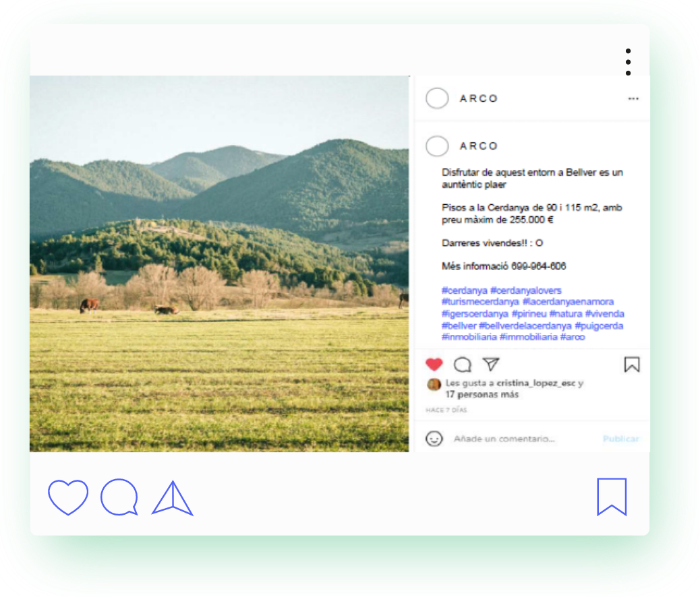Click the large blue heart outline icon
This screenshot has height=597, width=700.
[68, 497]
